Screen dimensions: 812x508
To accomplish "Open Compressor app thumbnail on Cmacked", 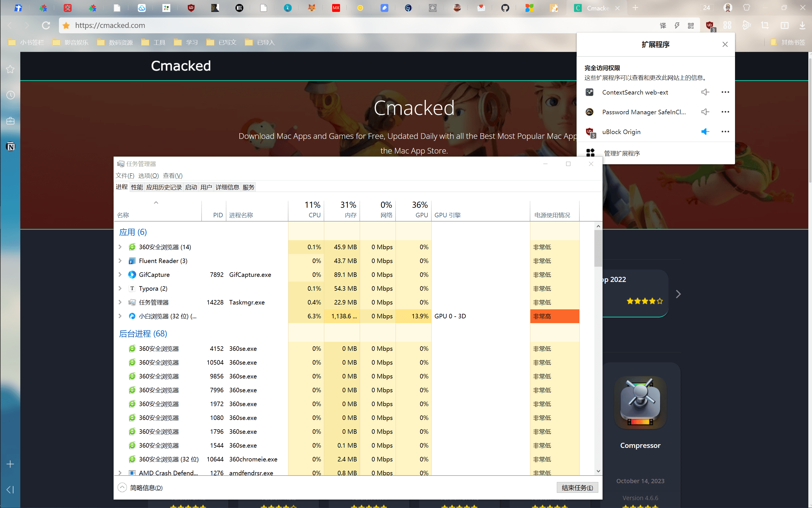I will (640, 402).
